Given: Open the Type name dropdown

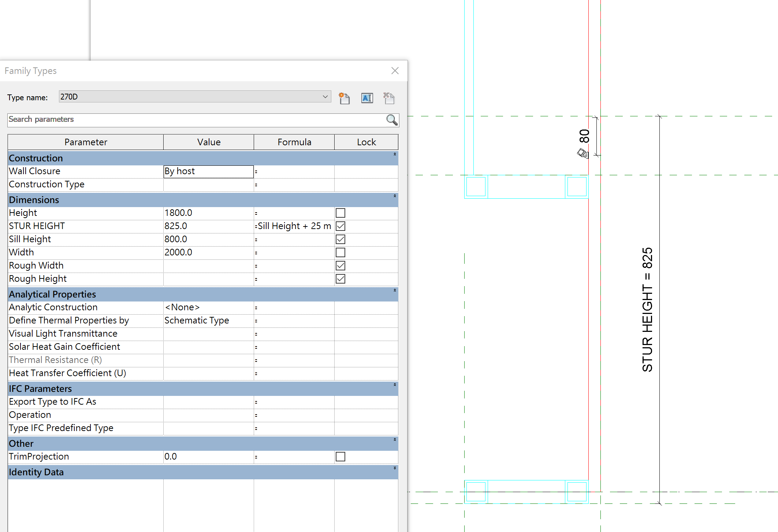Looking at the screenshot, I should 325,97.
